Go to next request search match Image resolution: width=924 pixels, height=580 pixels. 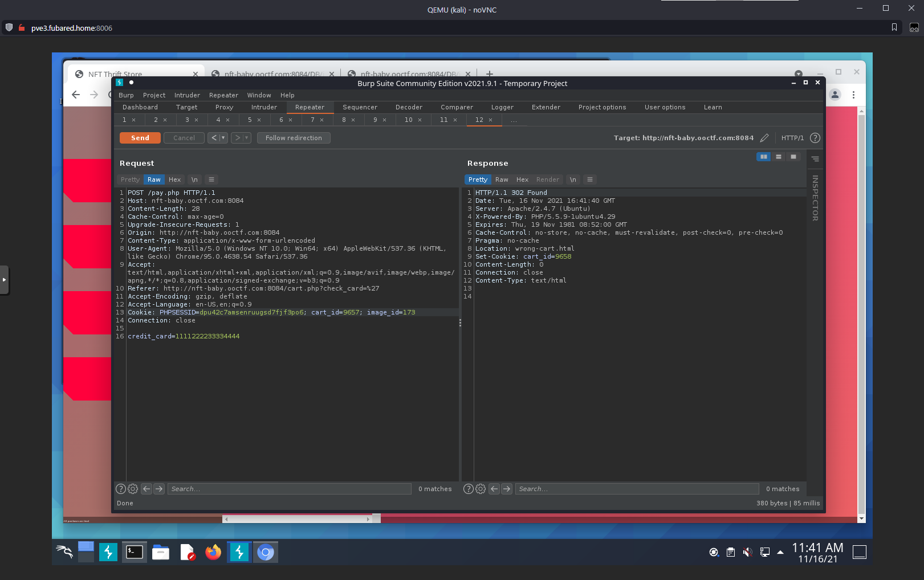pyautogui.click(x=159, y=489)
